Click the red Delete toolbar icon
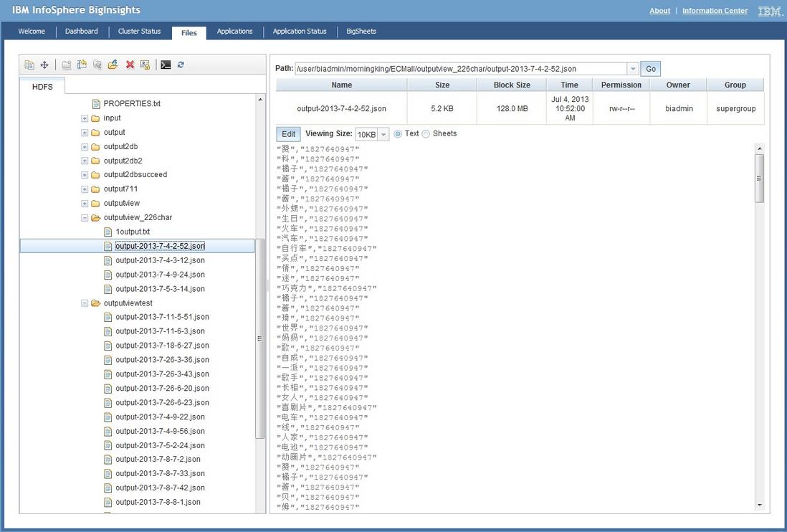The height and width of the screenshot is (532, 787). [x=130, y=65]
